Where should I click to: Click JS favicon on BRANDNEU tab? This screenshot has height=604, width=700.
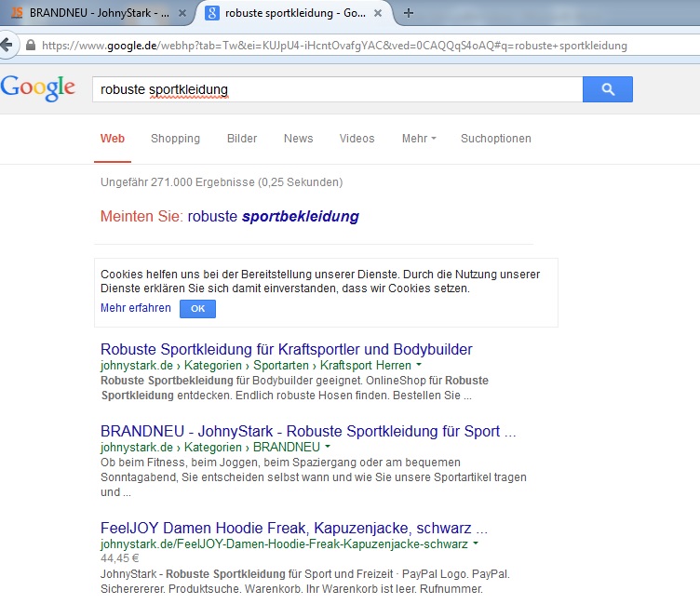point(17,13)
